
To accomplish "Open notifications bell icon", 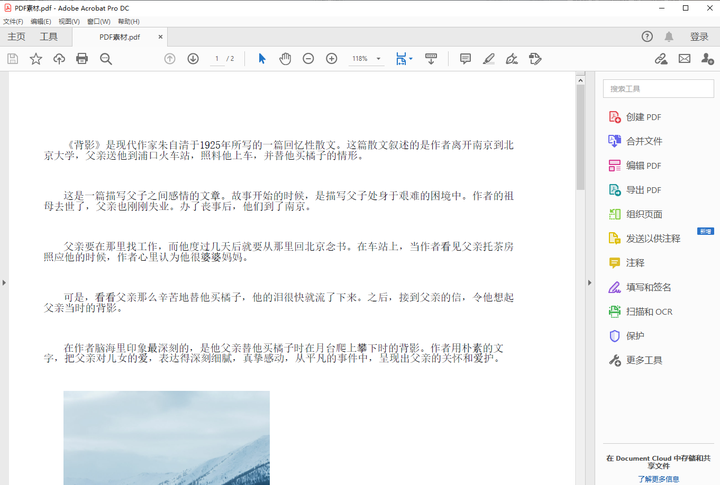I will (x=669, y=37).
